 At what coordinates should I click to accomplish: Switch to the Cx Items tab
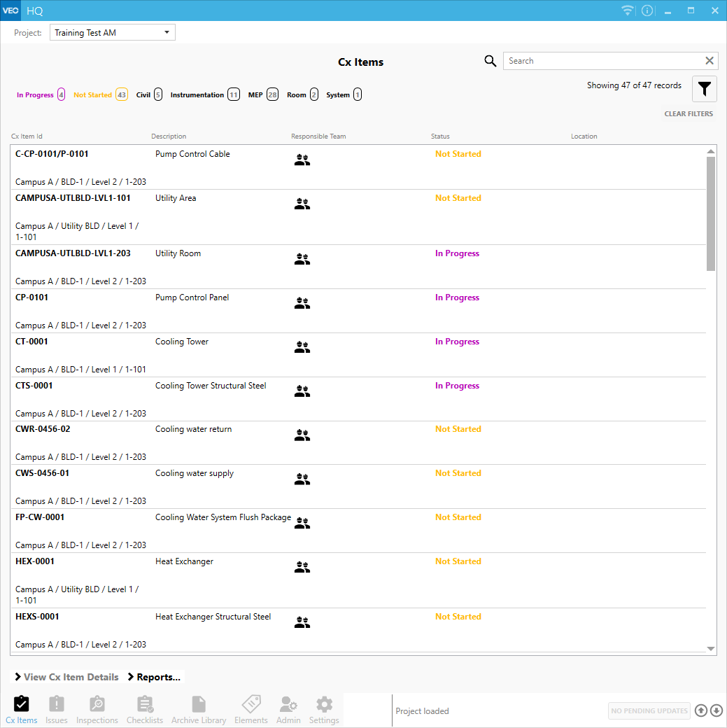pos(22,709)
